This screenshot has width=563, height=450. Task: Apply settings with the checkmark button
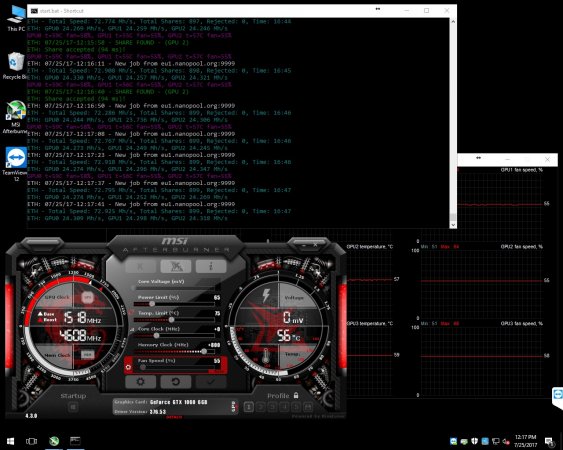pos(211,381)
